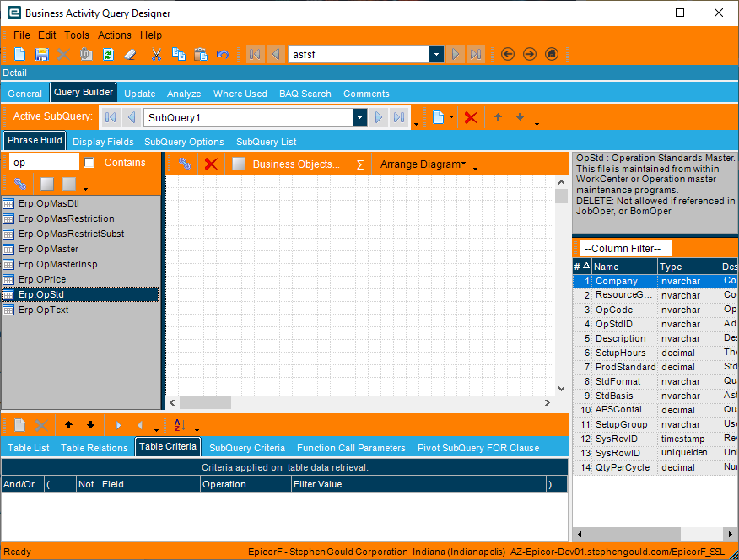This screenshot has height=560, width=739.
Task: Click the black move-down arrow in criteria toolbar
Action: click(90, 425)
